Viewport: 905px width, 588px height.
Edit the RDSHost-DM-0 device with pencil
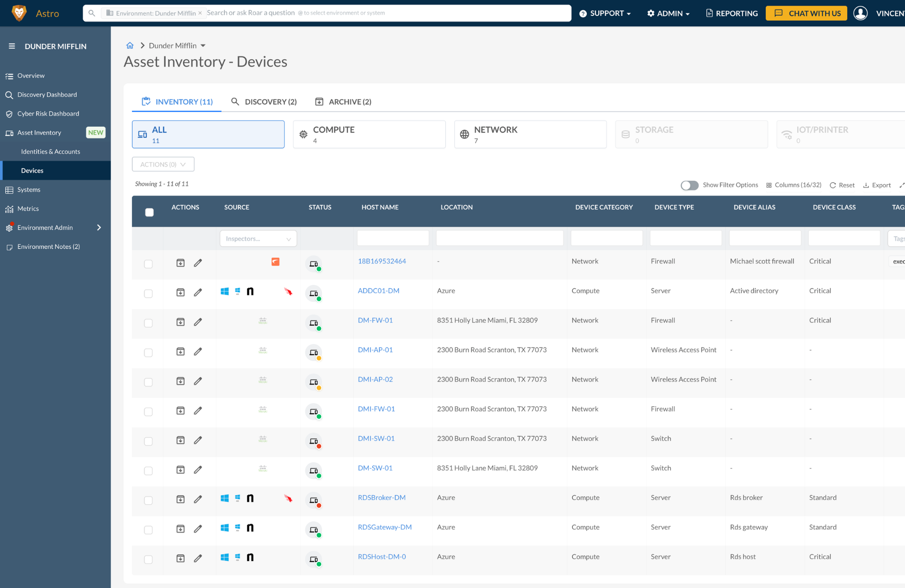point(198,558)
